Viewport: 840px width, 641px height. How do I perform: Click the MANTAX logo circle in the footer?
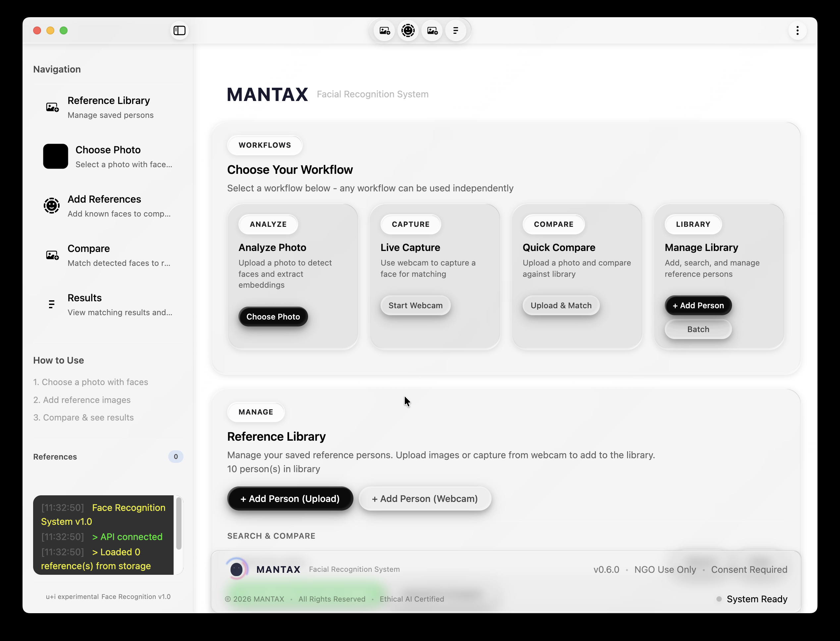(237, 569)
